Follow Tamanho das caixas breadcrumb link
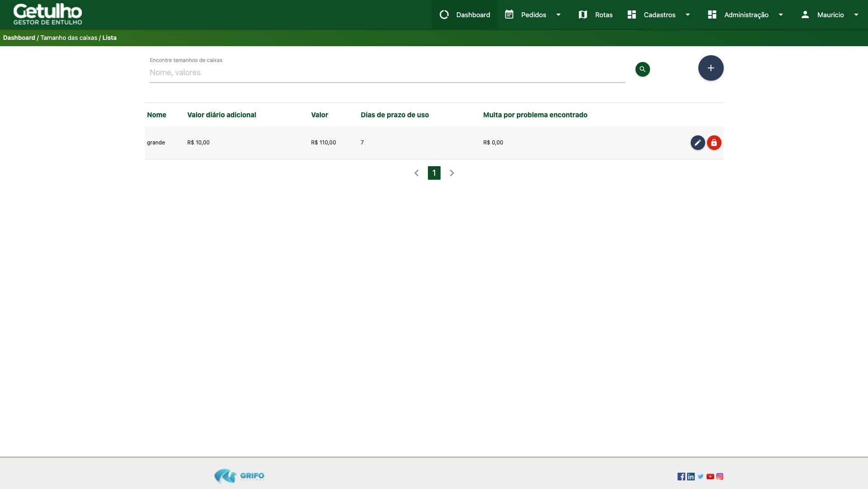 (x=69, y=38)
